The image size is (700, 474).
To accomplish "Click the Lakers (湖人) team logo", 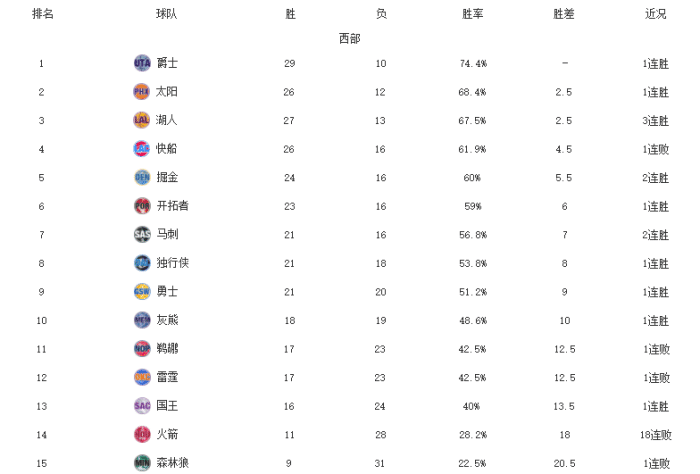I will point(142,120).
